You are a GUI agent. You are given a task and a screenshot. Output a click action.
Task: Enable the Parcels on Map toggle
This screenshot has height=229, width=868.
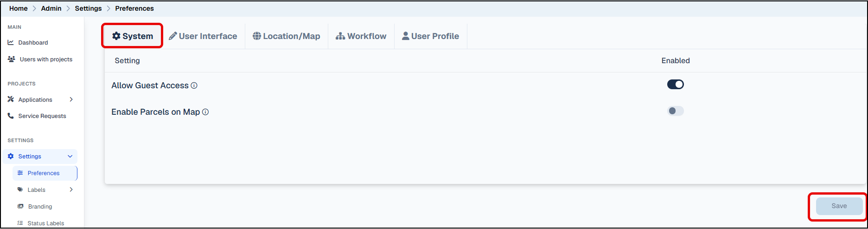coord(676,111)
